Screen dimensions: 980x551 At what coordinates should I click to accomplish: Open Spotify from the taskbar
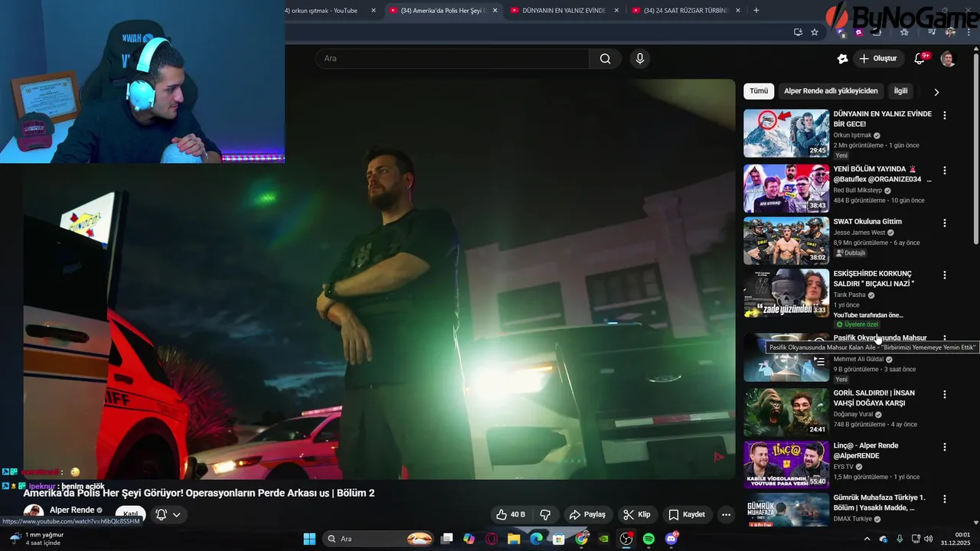(648, 539)
